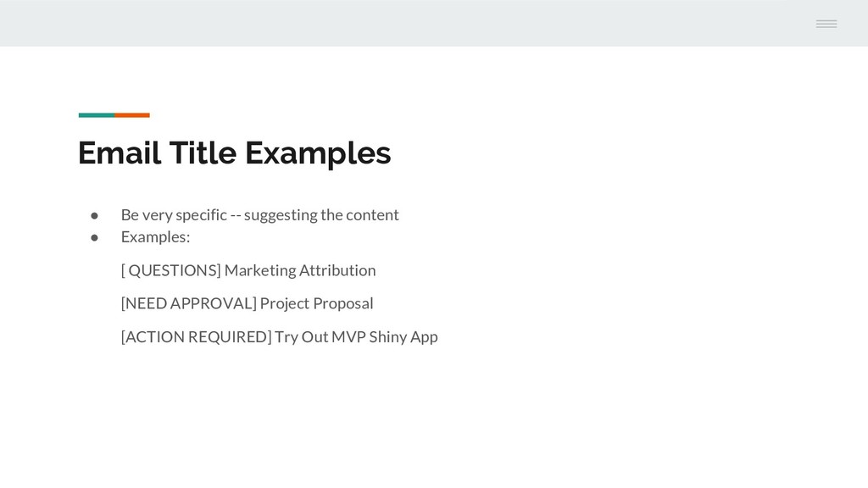This screenshot has height=488, width=868.
Task: Click 'Marketing Attribution' text
Action: click(300, 270)
